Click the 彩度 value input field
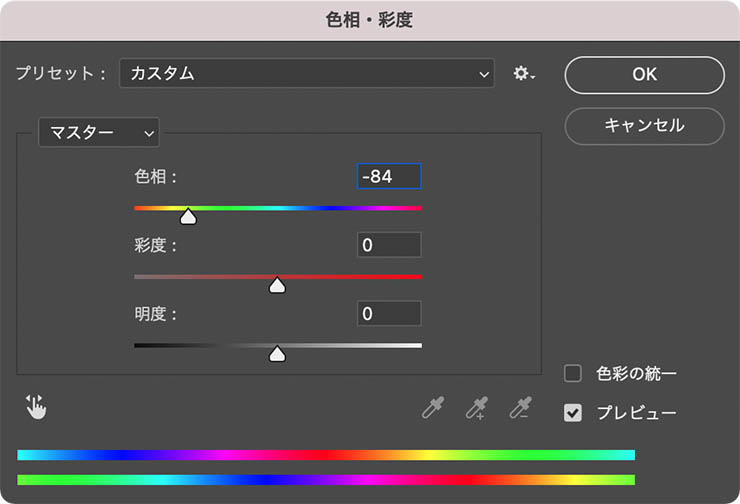 [x=389, y=245]
